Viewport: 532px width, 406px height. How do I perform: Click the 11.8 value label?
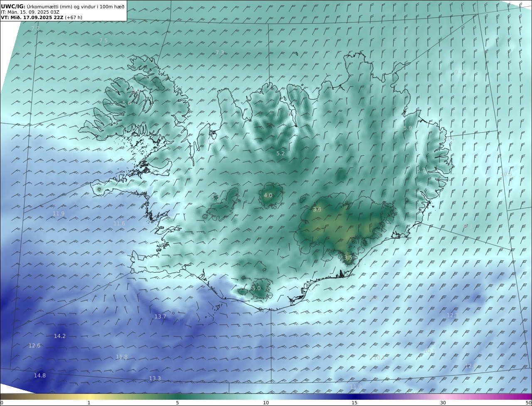pyautogui.click(x=122, y=357)
